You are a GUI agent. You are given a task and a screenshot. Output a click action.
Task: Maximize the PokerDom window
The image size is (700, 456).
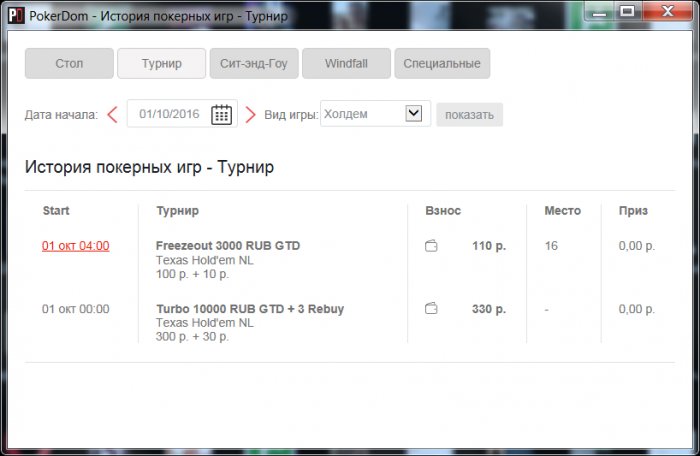627,11
